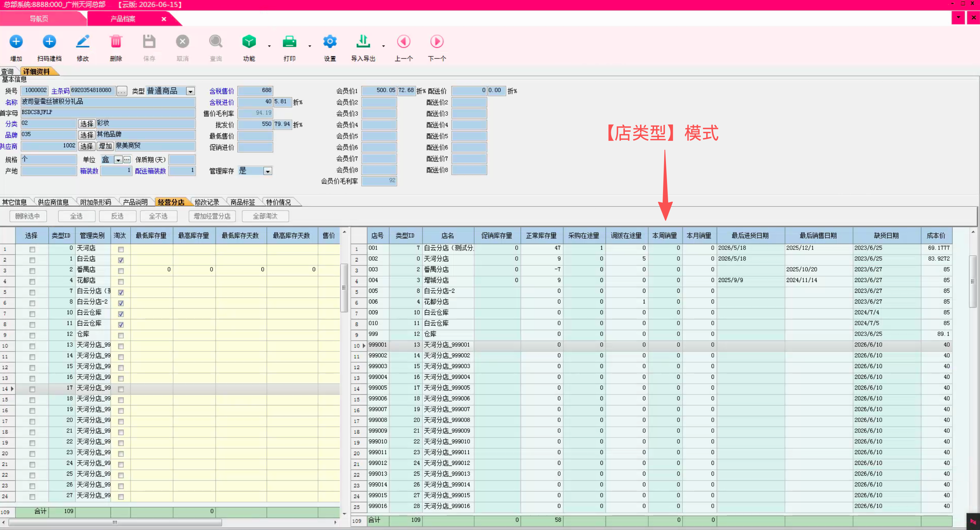Uncheck 淘汰 for 白云分店-2 row
This screenshot has width=980, height=530.
tap(121, 303)
